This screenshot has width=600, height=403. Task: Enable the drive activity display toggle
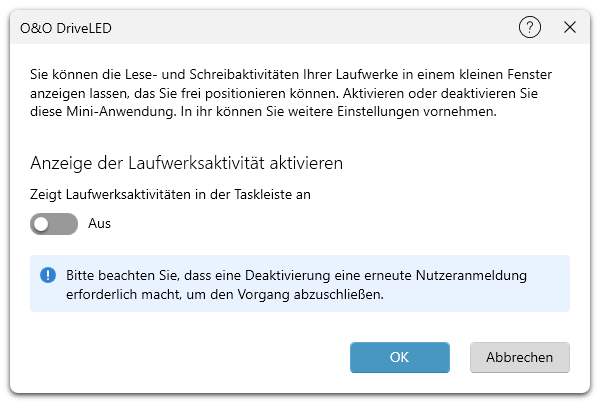tap(54, 224)
